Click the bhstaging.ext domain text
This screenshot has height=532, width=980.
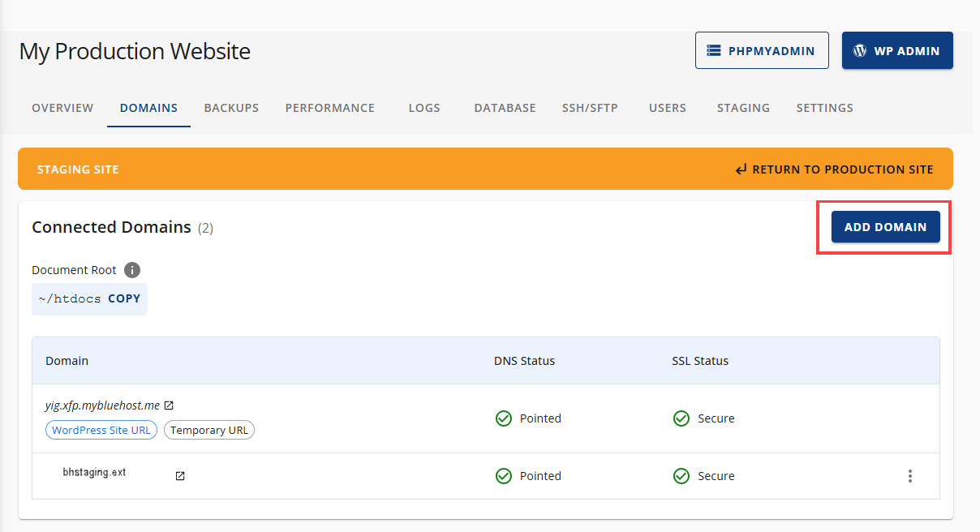(94, 472)
